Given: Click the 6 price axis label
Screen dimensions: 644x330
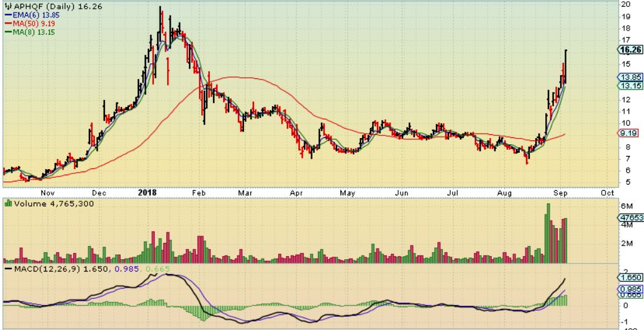Looking at the screenshot, I should (x=628, y=170).
